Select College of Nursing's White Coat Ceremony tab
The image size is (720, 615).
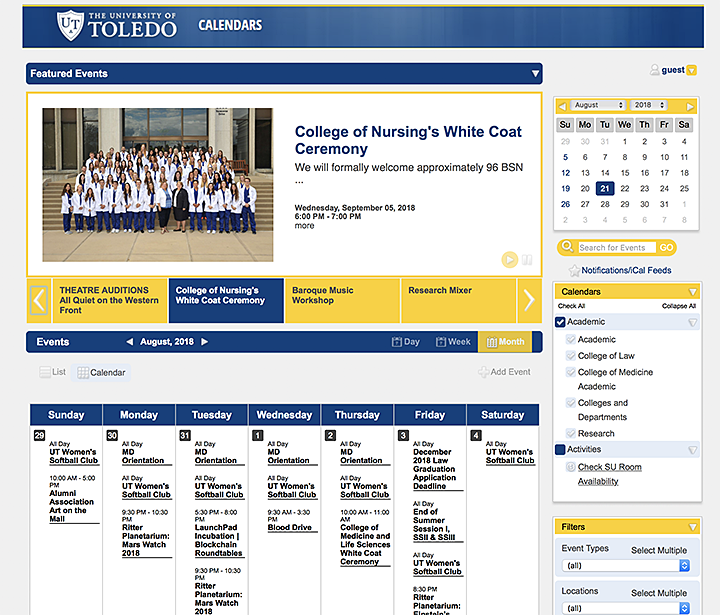(226, 300)
